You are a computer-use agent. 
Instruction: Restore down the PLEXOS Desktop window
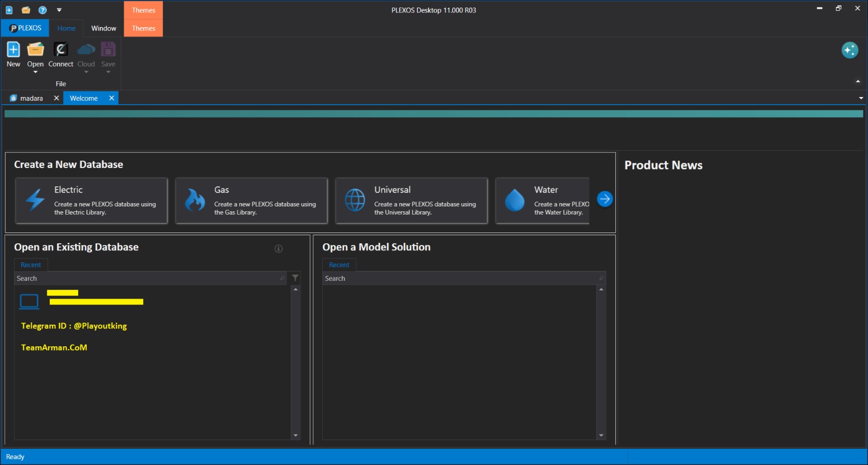[x=839, y=8]
